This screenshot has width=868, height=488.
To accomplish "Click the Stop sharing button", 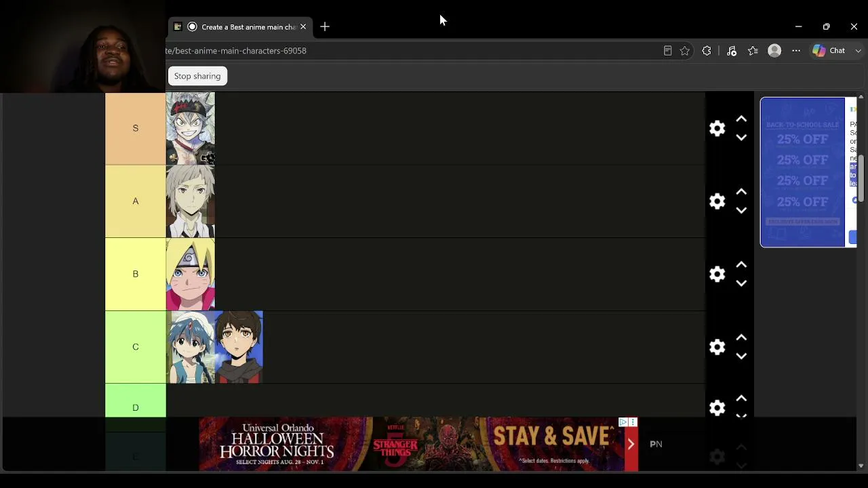I will (197, 76).
